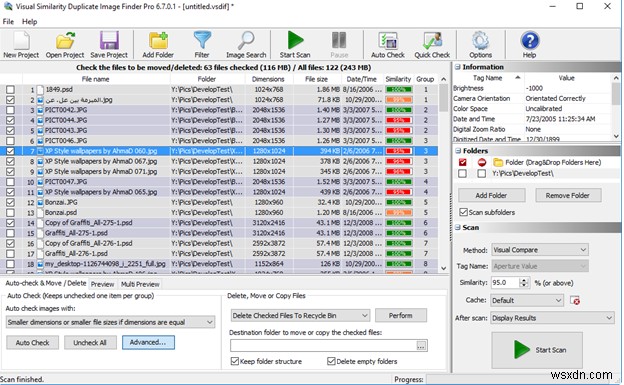The height and width of the screenshot is (385, 624).
Task: Collapse the Scan panel section
Action: pos(458,228)
